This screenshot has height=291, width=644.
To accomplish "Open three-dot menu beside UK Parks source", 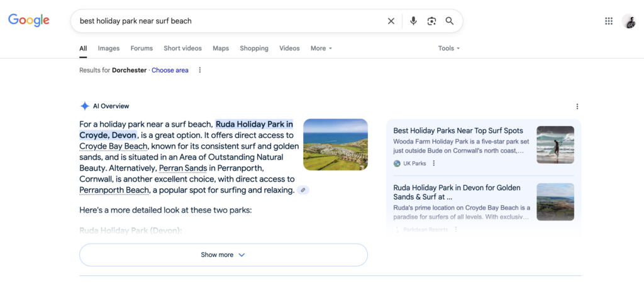I will coord(434,163).
